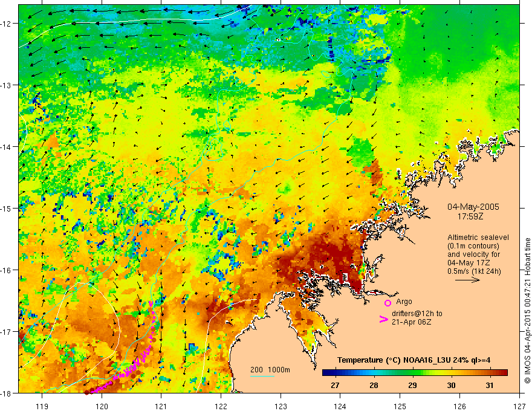This screenshot has height=411, width=532.
Task: Click the longitude axis label 120
Action: [102, 406]
